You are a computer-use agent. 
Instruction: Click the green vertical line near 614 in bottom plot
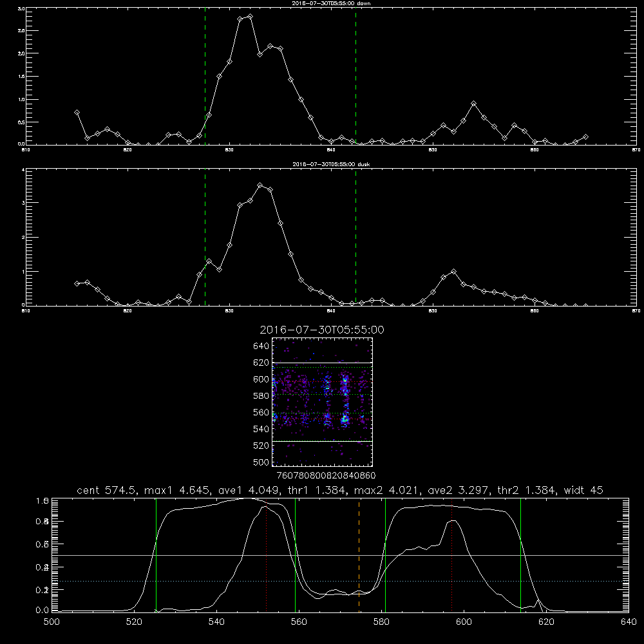click(x=520, y=554)
